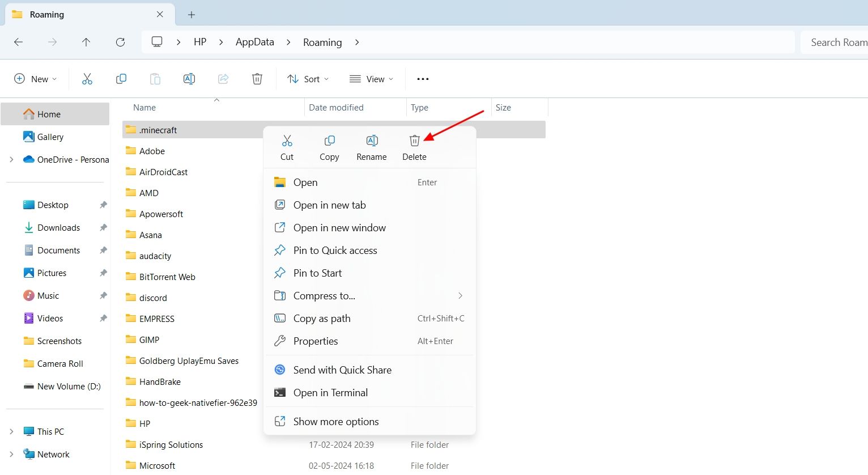The height and width of the screenshot is (475, 868).
Task: Unpin Music from Quick access
Action: click(x=103, y=296)
